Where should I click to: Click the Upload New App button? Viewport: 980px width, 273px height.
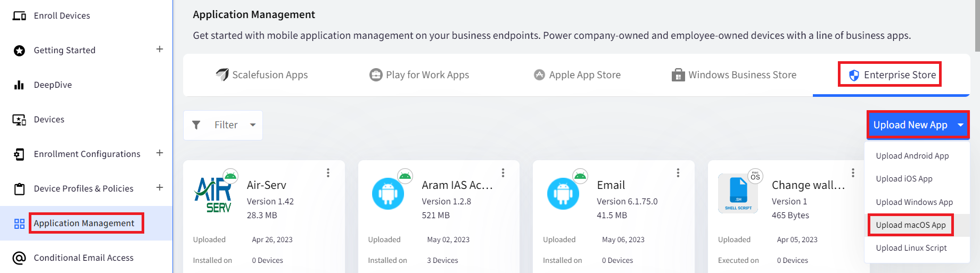(910, 125)
